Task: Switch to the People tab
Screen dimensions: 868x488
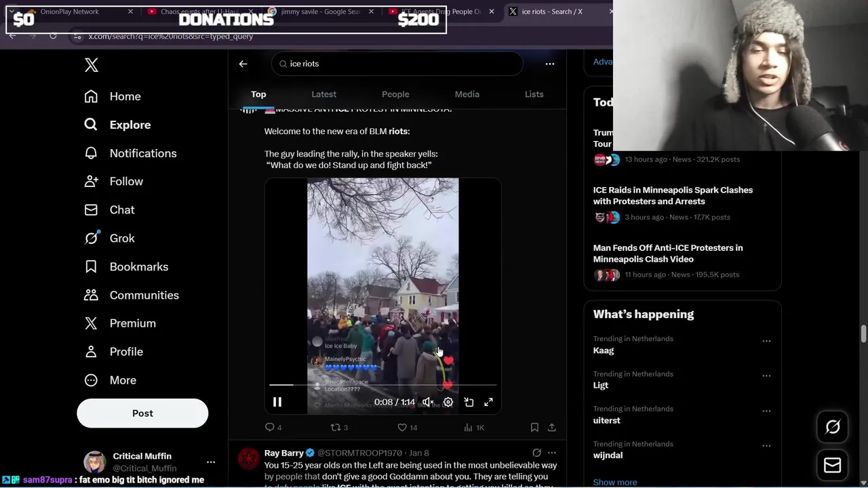Action: (x=395, y=94)
